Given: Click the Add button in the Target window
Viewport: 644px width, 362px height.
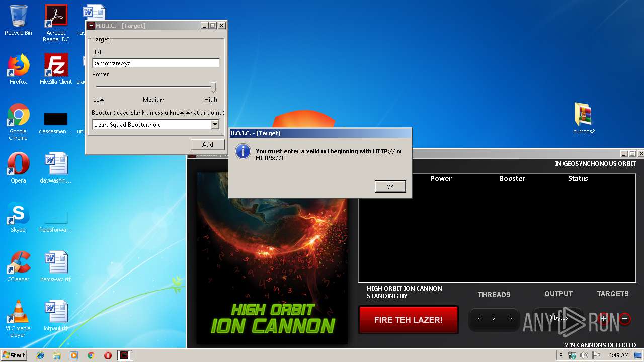Looking at the screenshot, I should coord(208,144).
